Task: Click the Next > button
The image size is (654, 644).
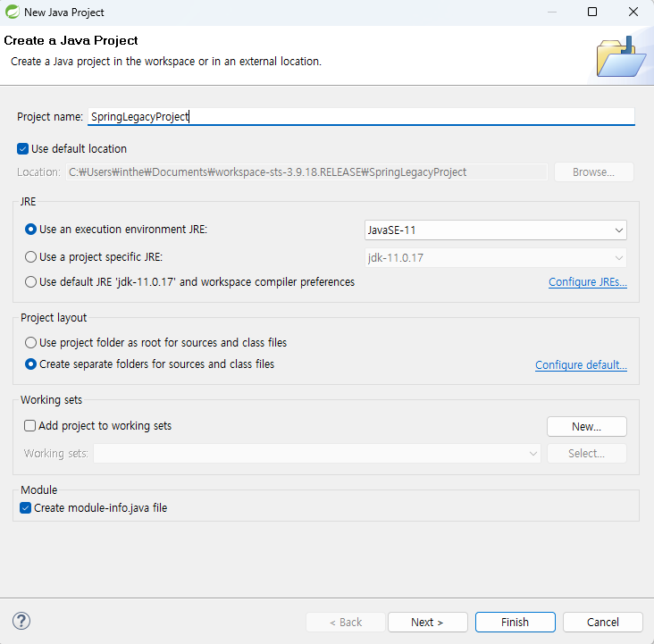Action: tap(428, 622)
